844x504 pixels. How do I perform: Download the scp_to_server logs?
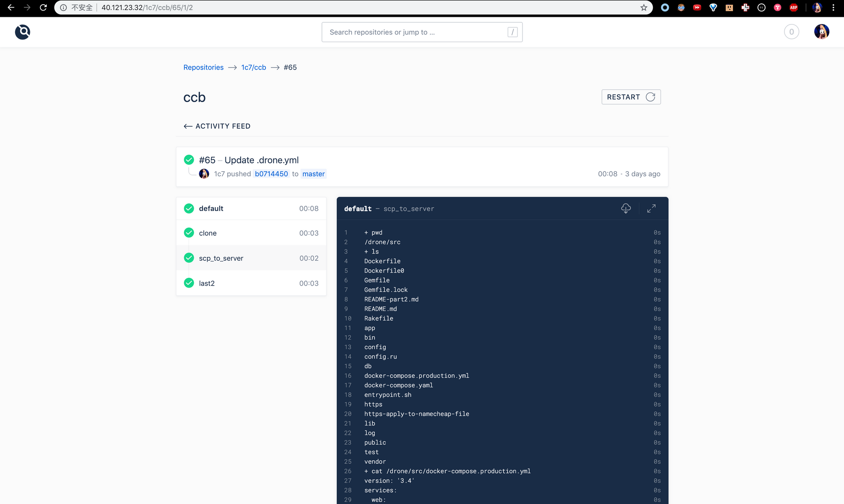click(626, 208)
